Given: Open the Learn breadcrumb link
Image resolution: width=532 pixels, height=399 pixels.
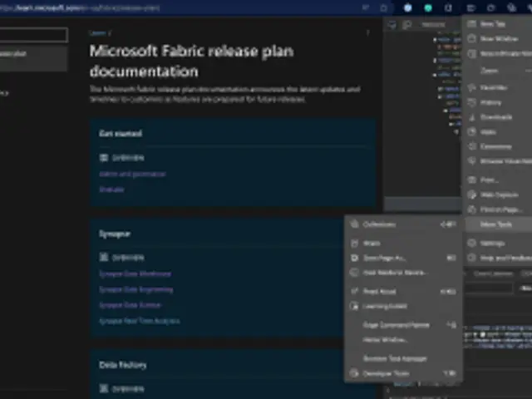Looking at the screenshot, I should click(97, 33).
